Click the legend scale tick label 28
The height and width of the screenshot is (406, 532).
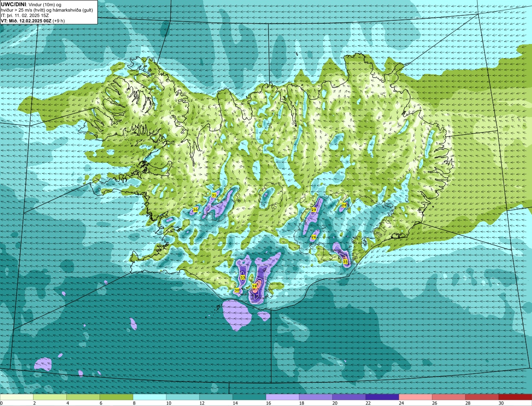tap(468, 403)
